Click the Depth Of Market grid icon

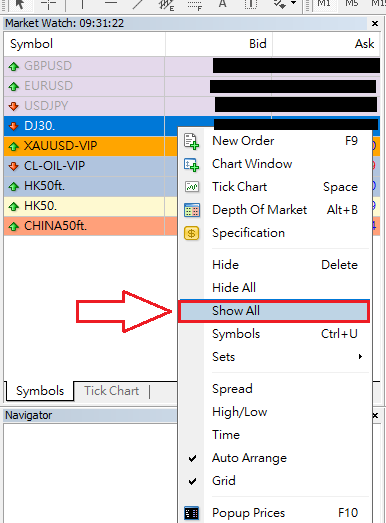192,210
